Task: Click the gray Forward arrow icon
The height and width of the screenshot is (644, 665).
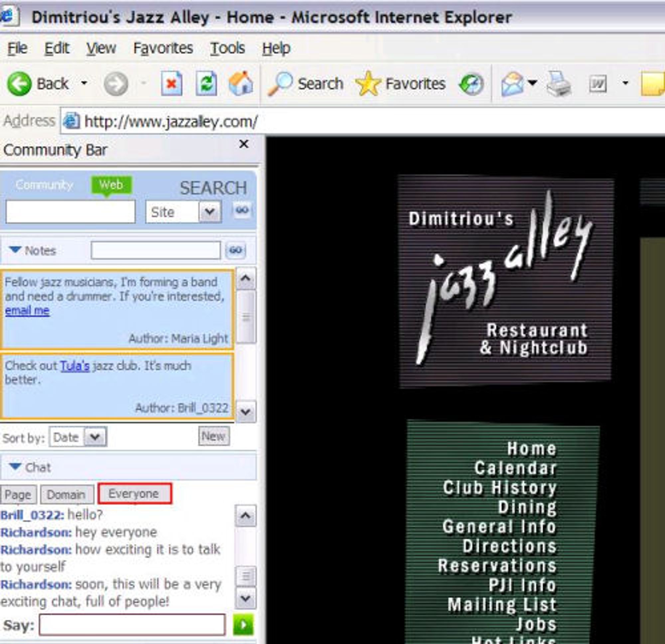Action: (116, 83)
